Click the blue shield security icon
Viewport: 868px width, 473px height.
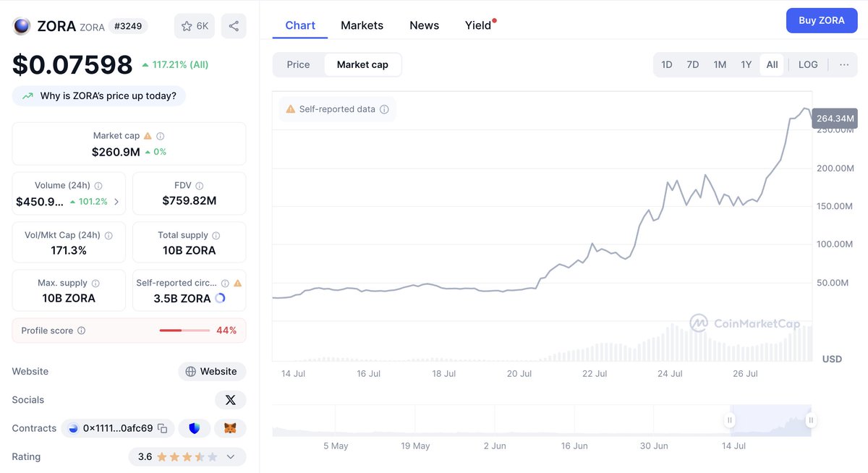click(x=194, y=428)
